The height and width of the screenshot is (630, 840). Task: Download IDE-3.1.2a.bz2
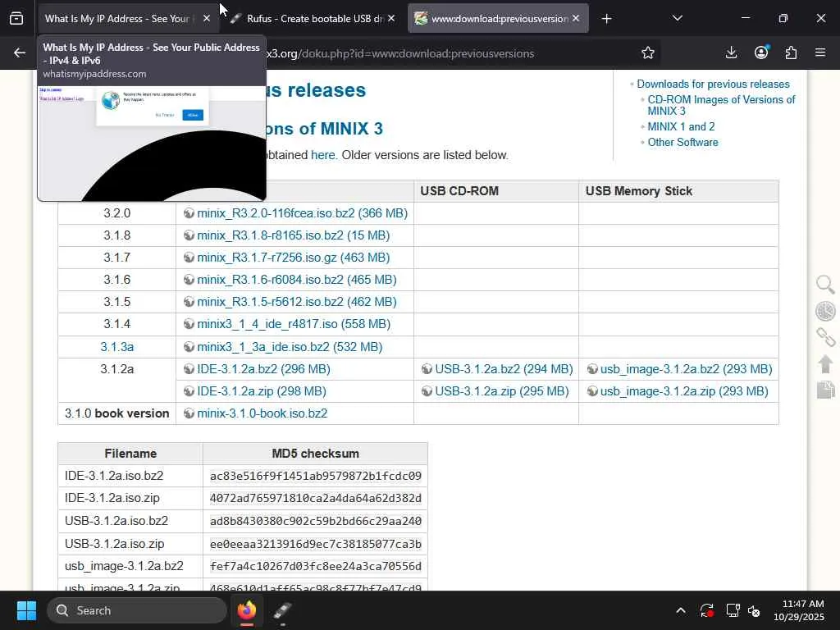click(263, 369)
